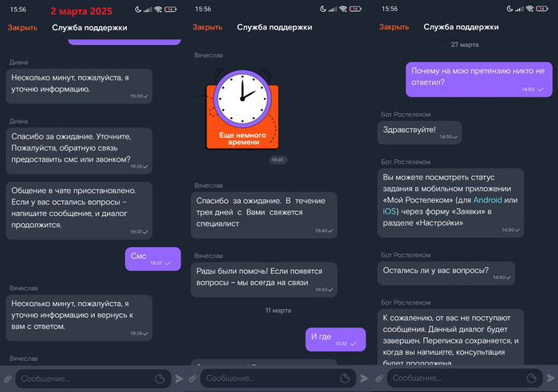The image size is (558, 392).
Task: Select the purple 'Смс' message bubble
Action: click(152, 258)
